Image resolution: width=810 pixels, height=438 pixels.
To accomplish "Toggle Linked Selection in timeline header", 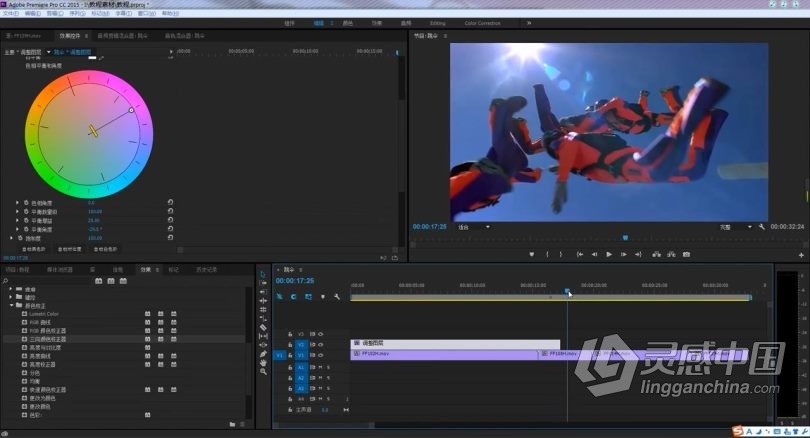I will 308,296.
